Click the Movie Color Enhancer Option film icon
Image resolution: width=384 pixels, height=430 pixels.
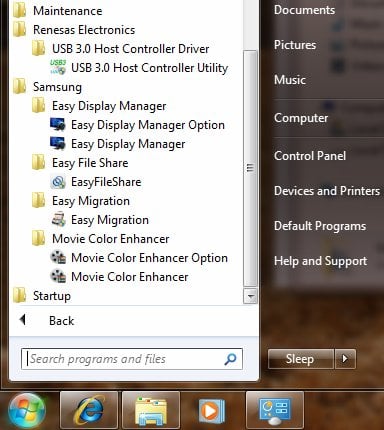(58, 258)
